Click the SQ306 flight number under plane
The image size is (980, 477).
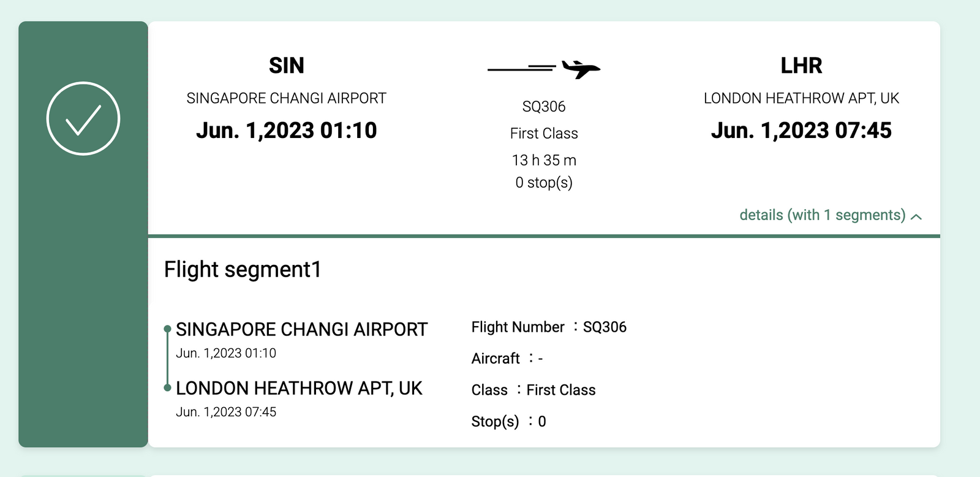coord(544,107)
